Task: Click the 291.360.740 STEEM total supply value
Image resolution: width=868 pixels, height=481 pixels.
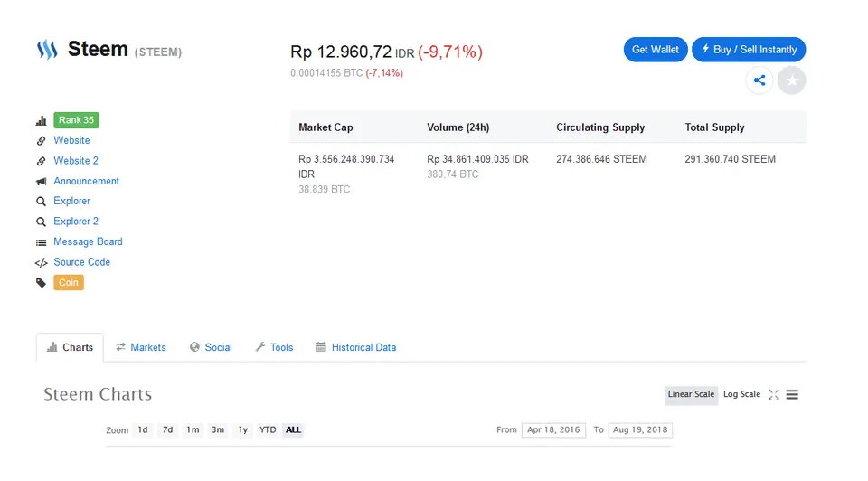Action: [731, 159]
